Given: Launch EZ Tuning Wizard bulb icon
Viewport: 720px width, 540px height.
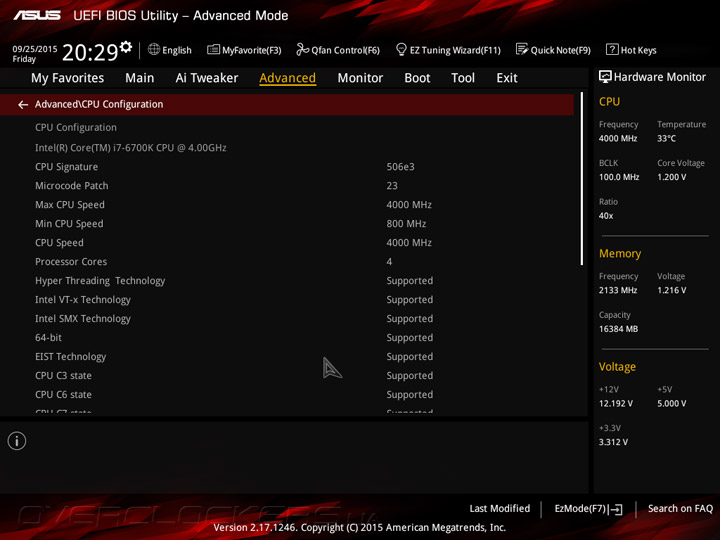Looking at the screenshot, I should 401,49.
